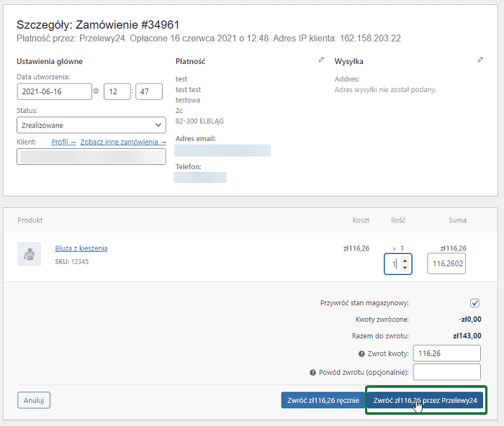The height and width of the screenshot is (426, 504).
Task: Increase refund quantity with the up arrow
Action: 405,260
